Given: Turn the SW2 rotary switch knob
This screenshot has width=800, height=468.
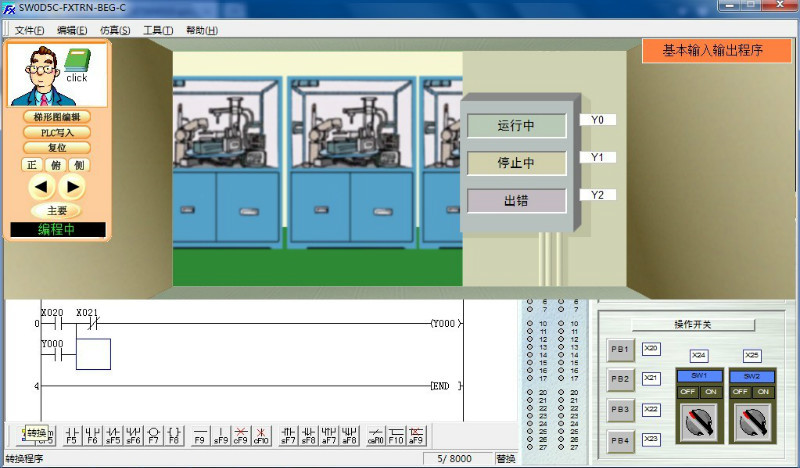Looking at the screenshot, I should coord(753,424).
